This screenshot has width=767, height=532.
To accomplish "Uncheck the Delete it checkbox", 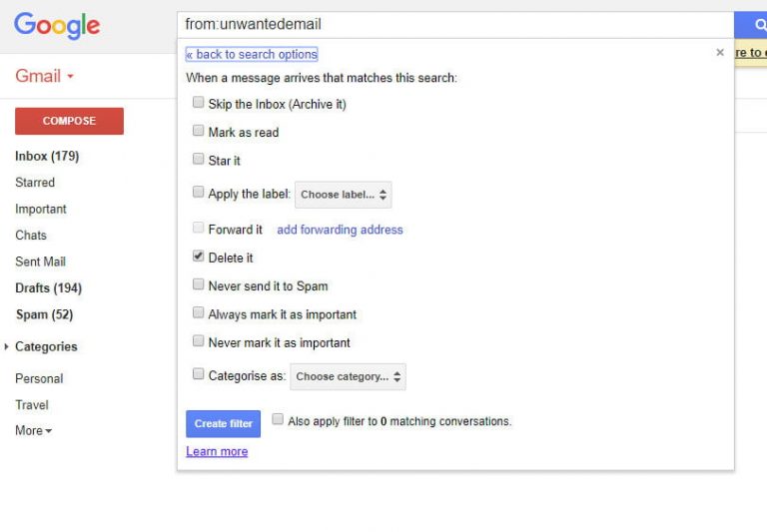I will [198, 257].
